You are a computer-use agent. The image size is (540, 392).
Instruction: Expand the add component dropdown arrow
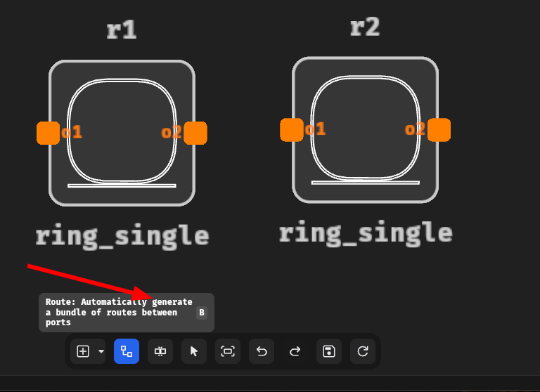coord(101,351)
